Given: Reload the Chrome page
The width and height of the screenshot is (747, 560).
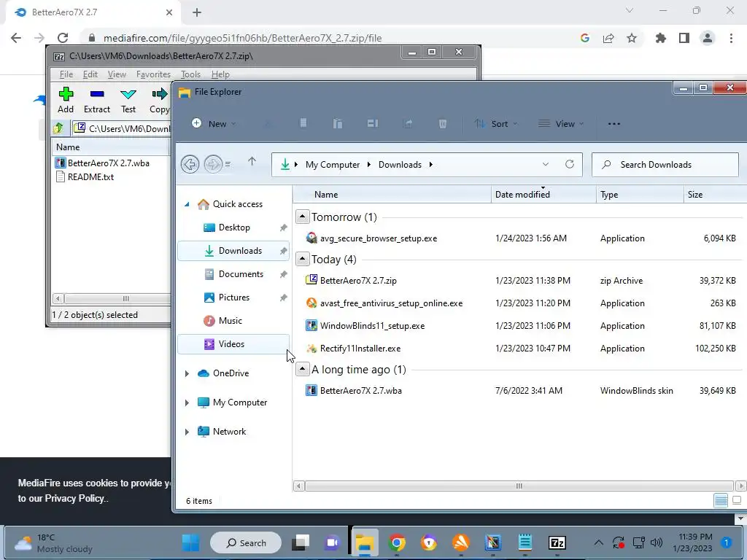Looking at the screenshot, I should coord(63,38).
